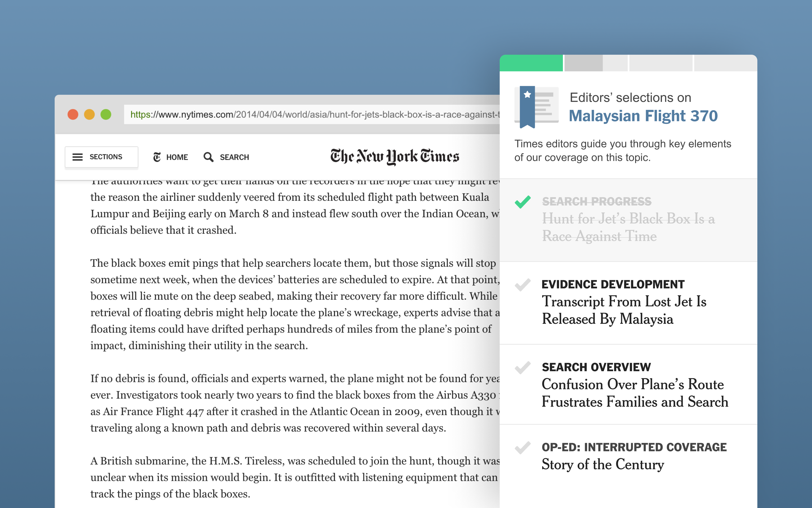Open 'Transcript From Lost Jet Is Released' article

click(x=624, y=310)
